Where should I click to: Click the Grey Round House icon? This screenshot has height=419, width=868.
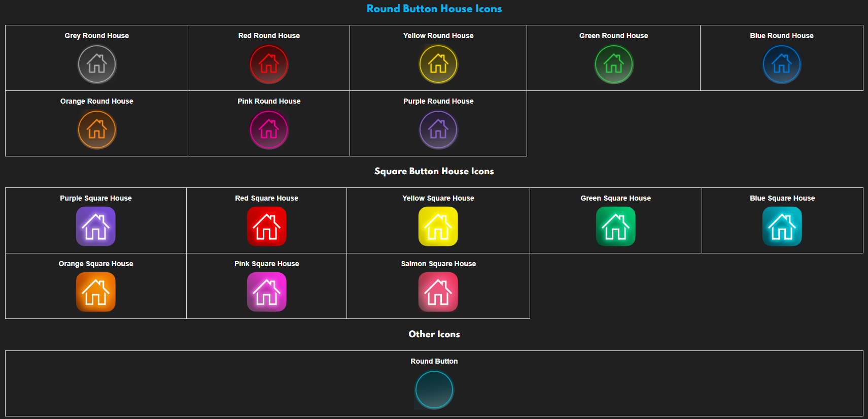97,65
